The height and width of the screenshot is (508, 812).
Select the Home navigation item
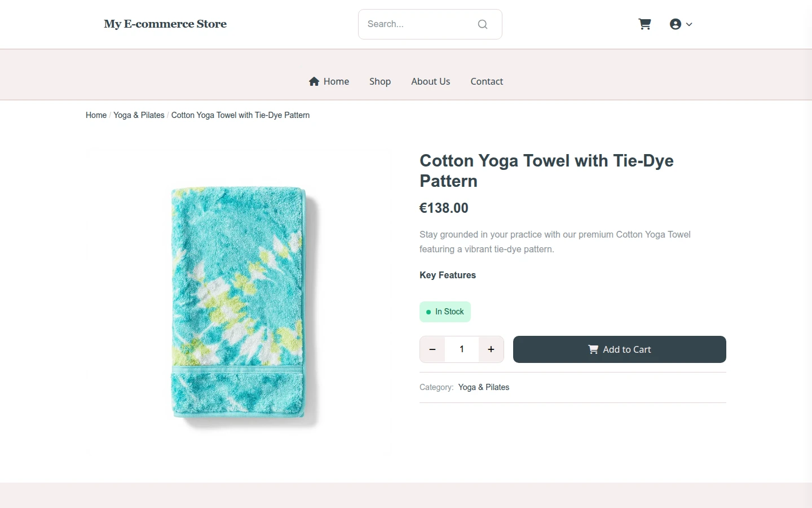(x=329, y=81)
